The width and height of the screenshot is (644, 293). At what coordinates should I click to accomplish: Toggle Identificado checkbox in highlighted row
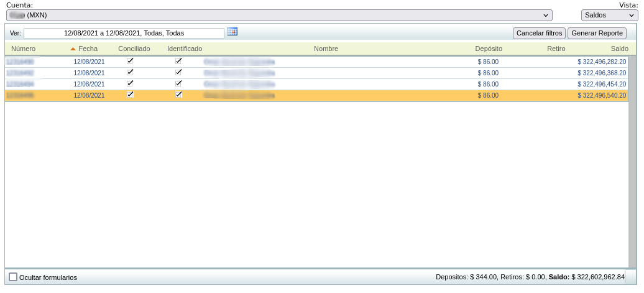[179, 95]
